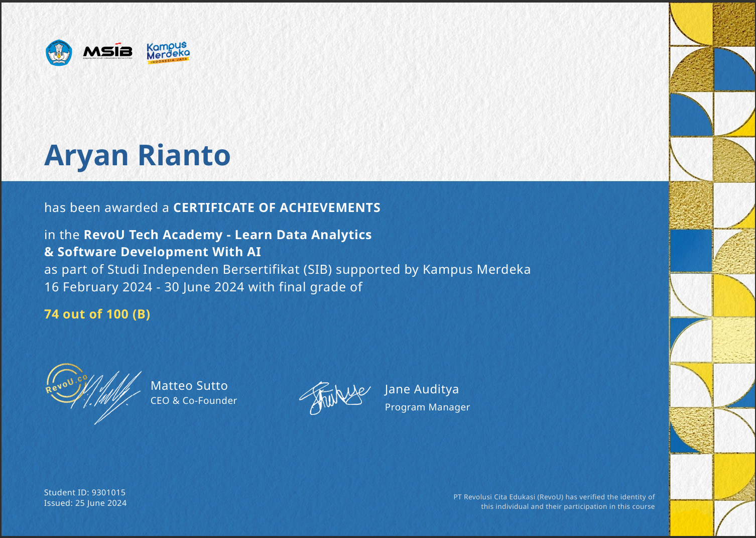Click the PT Revolusi Cita Edukasi verification line

coord(554,497)
